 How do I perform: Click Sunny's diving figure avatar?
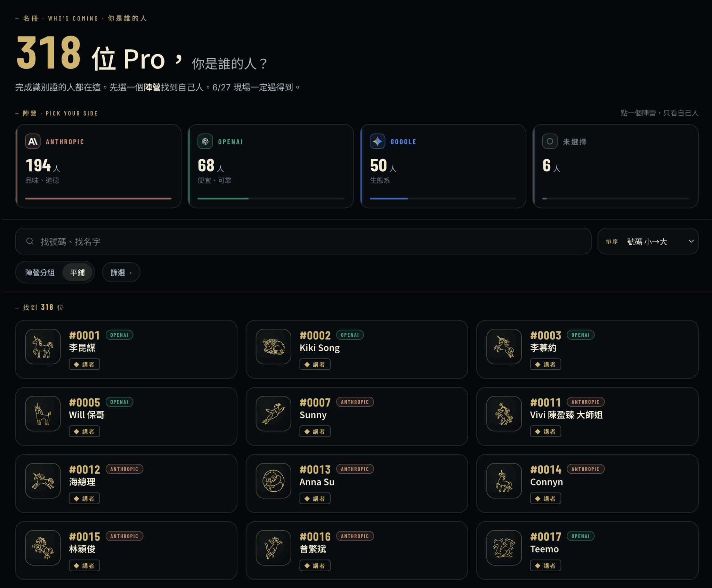coord(273,414)
